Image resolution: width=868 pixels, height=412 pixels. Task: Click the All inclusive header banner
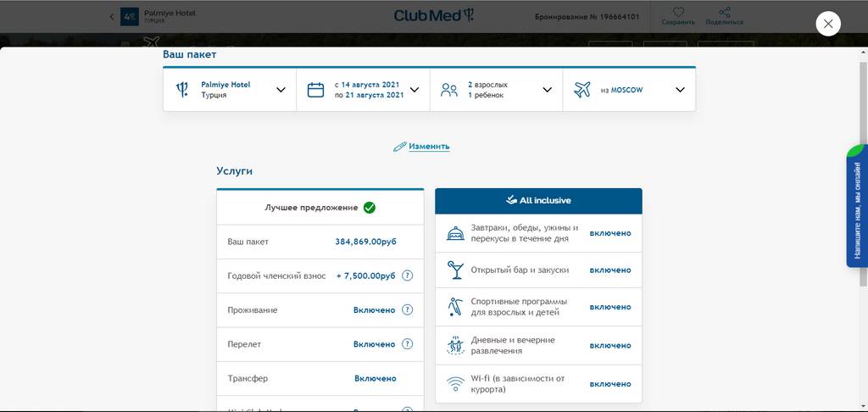538,201
